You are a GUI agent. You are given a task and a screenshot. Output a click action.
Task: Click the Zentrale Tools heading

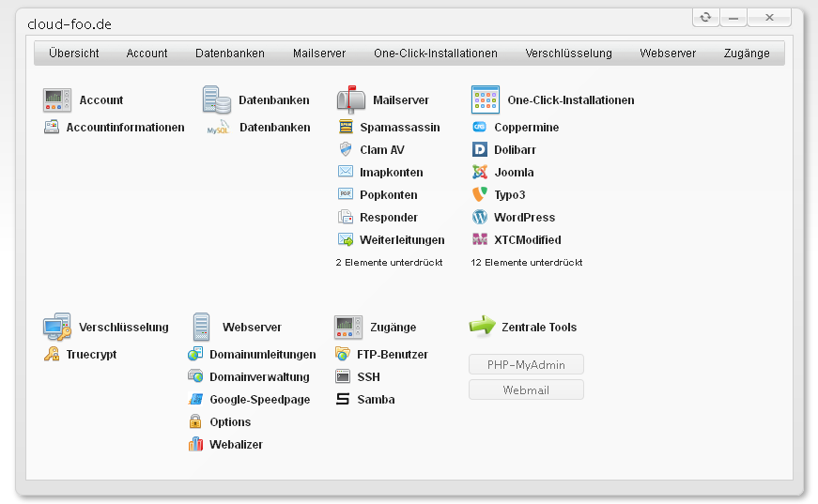pyautogui.click(x=539, y=327)
